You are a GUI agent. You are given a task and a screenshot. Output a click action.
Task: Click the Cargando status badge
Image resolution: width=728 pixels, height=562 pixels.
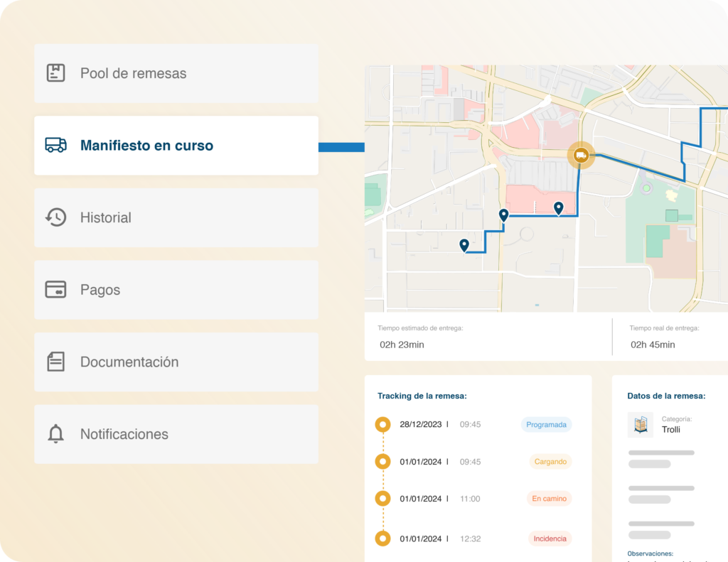click(550, 462)
